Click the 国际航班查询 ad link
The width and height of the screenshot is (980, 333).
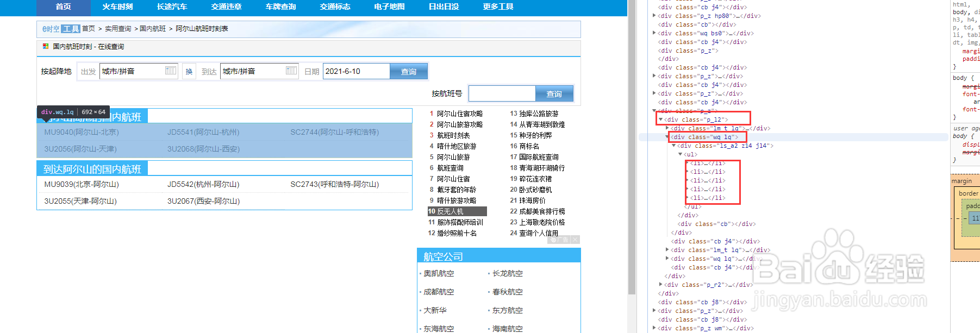pos(539,157)
